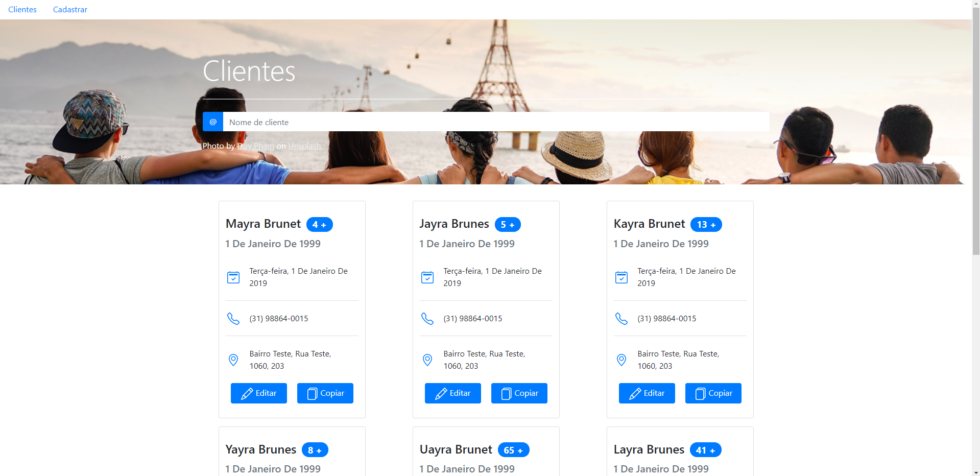Click the address text in Mayra Brunet card
Screen dimensions: 980x476
pos(290,360)
